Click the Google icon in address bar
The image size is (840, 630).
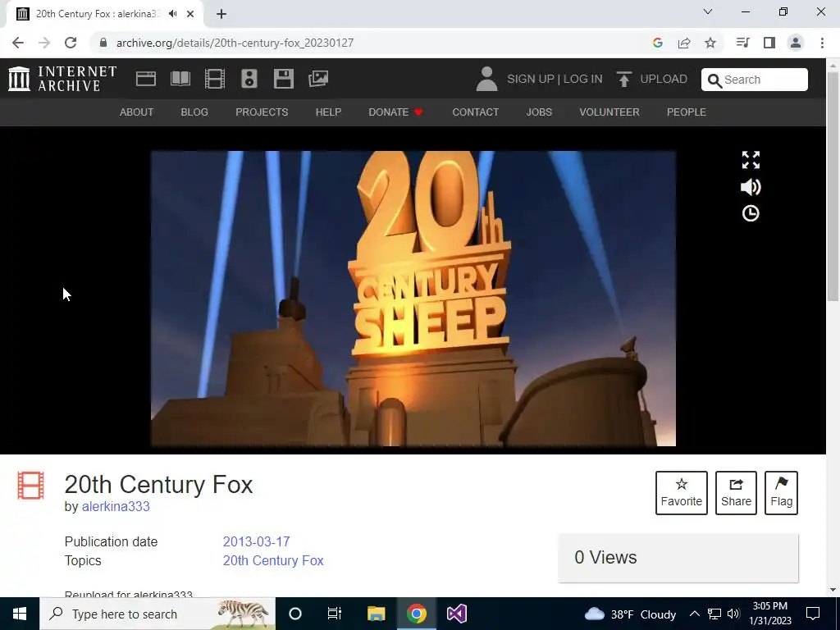point(658,43)
